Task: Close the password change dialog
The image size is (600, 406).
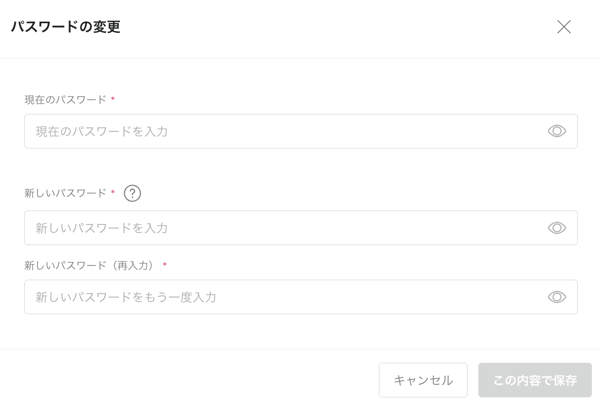Action: (x=564, y=27)
